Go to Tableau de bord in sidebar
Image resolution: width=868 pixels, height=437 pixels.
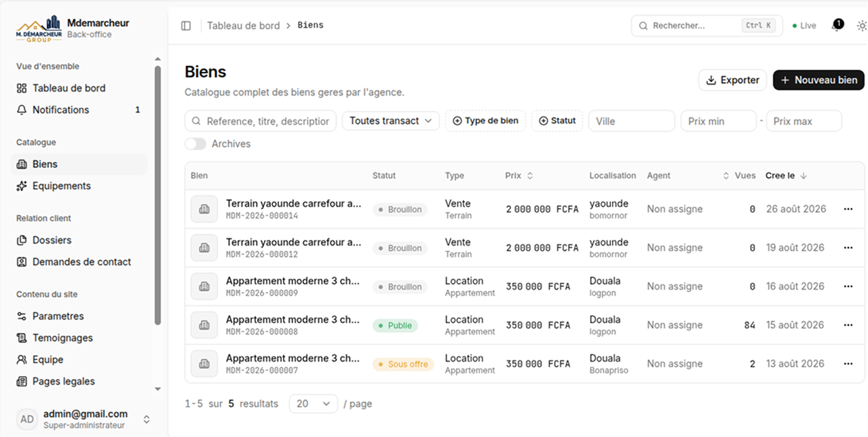pyautogui.click(x=79, y=88)
